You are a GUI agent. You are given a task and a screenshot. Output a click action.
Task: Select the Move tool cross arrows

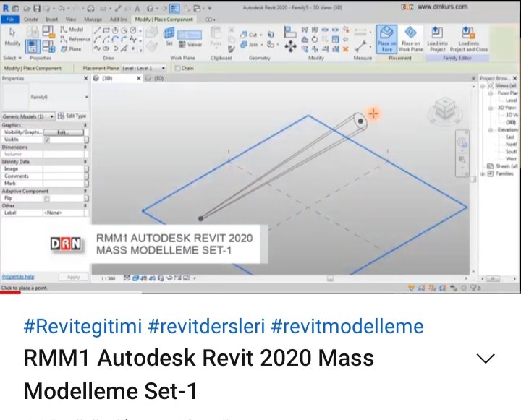[290, 46]
